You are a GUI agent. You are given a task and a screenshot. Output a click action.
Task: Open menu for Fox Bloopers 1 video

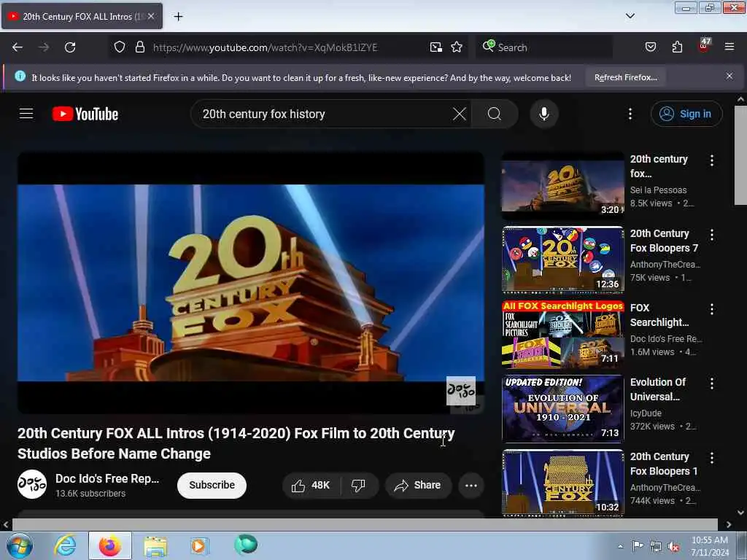(x=712, y=458)
